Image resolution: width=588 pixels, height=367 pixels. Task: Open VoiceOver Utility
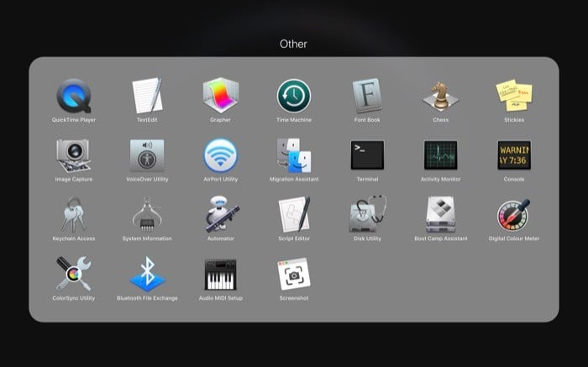click(147, 155)
